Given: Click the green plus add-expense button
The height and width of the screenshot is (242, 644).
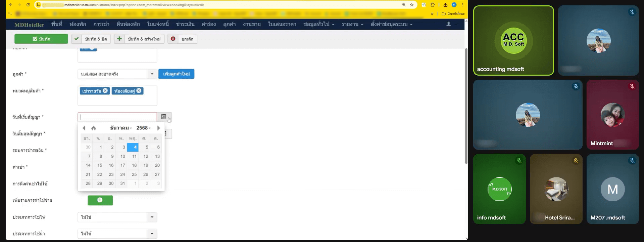Looking at the screenshot, I should 100,200.
